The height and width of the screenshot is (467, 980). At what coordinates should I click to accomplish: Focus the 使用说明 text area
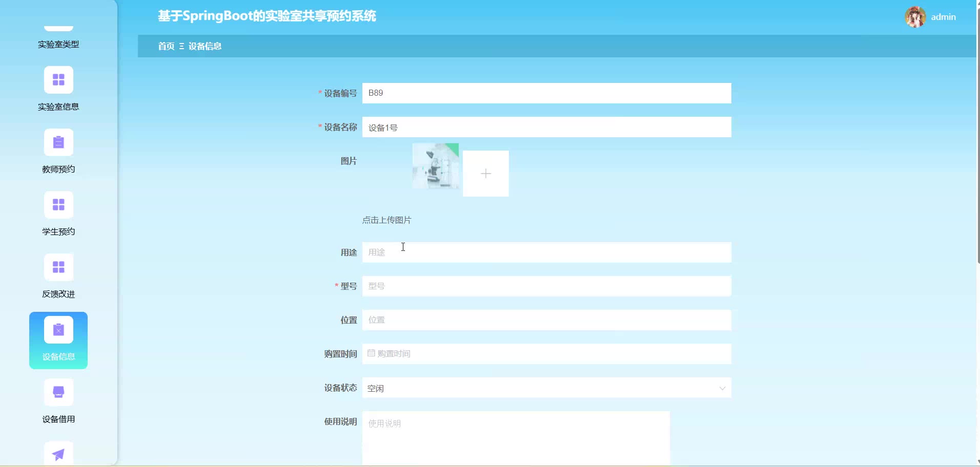(x=516, y=438)
